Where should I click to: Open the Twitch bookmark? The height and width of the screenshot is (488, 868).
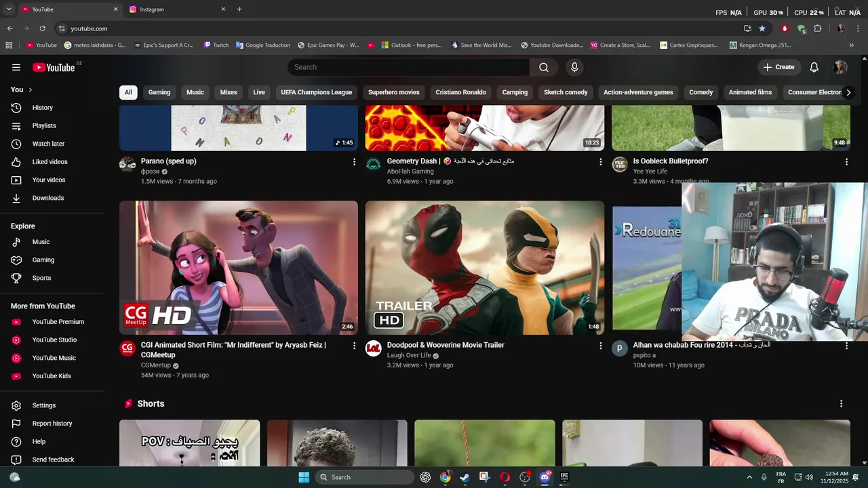216,45
